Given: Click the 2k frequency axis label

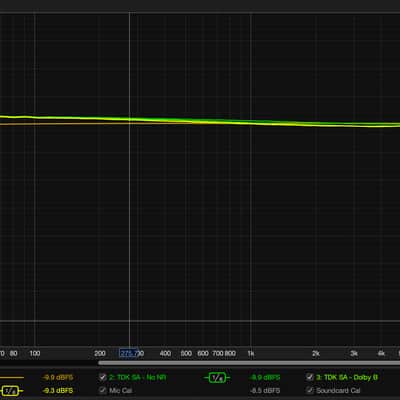Looking at the screenshot, I should point(316,354).
